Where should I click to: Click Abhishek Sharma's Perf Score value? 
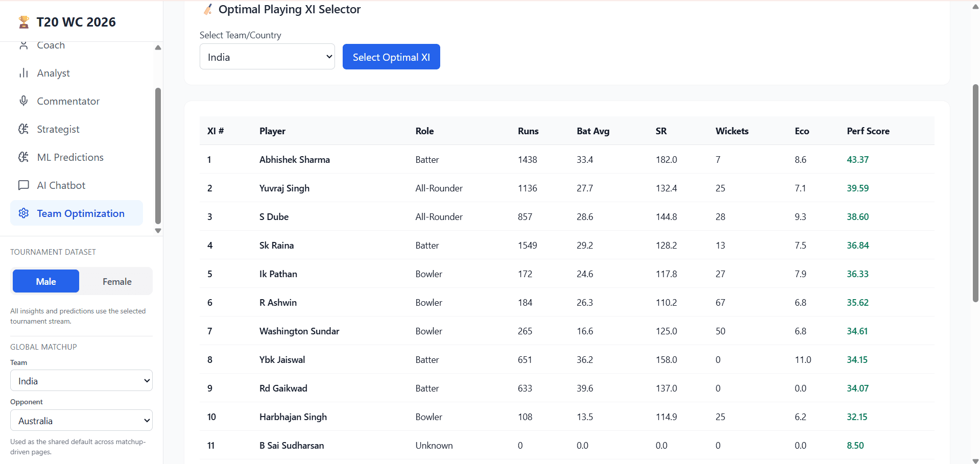857,159
